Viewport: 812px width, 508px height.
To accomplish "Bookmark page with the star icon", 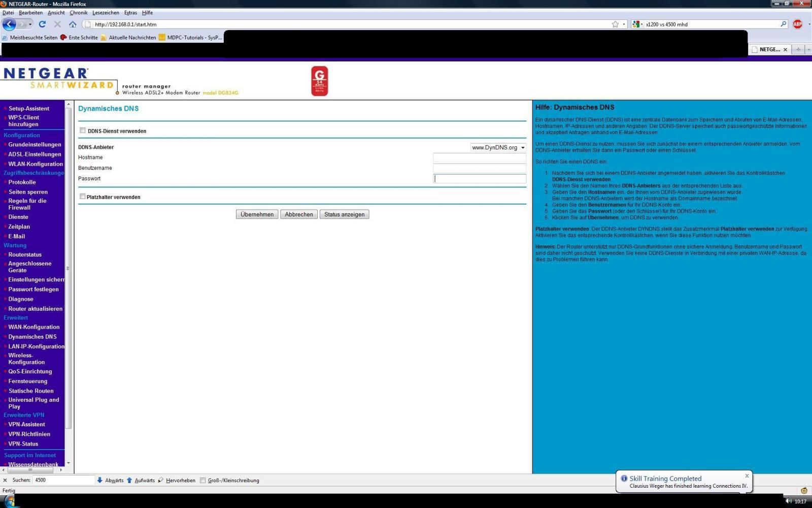I will 615,24.
